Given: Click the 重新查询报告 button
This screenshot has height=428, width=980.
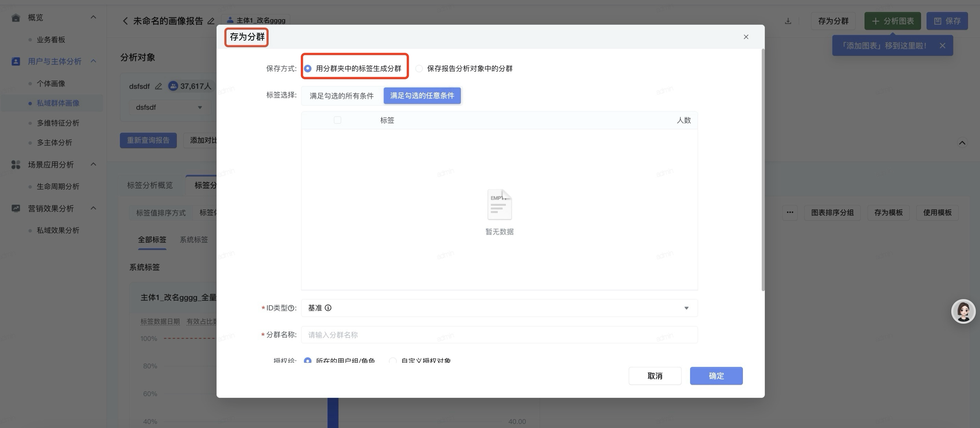Looking at the screenshot, I should pyautogui.click(x=148, y=141).
